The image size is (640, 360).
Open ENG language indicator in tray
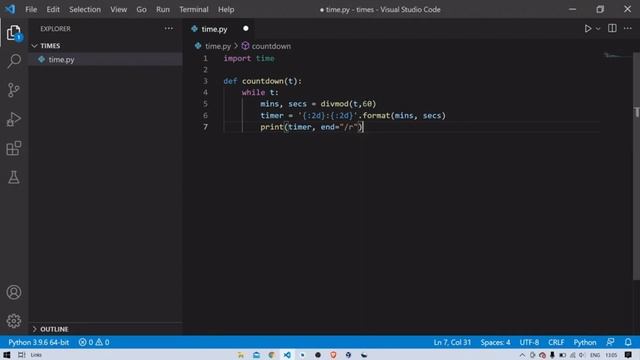tap(595, 355)
